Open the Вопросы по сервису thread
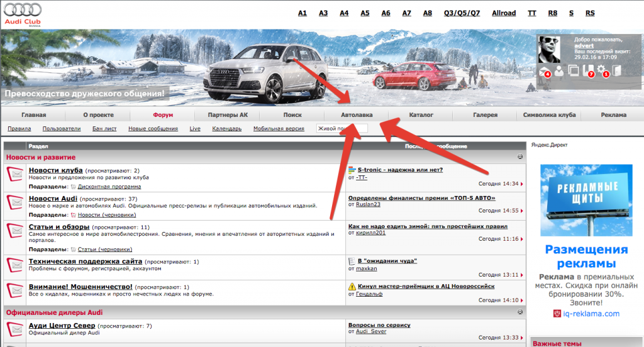Screen dimensions: 644x347 pos(379,325)
